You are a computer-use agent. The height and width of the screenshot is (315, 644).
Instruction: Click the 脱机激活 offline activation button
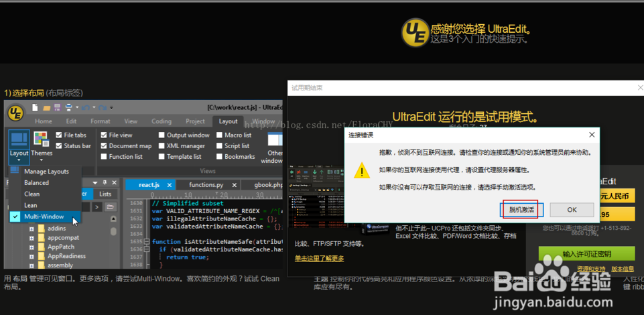pos(521,210)
